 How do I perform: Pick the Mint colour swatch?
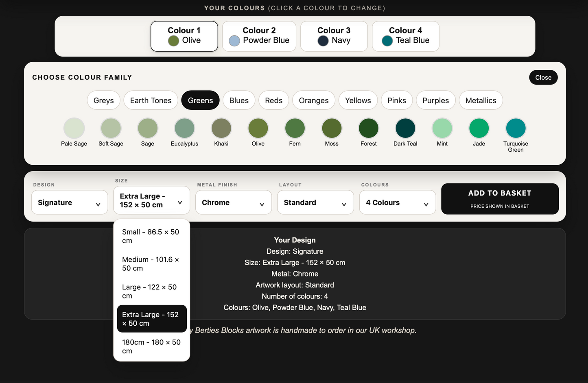click(442, 128)
